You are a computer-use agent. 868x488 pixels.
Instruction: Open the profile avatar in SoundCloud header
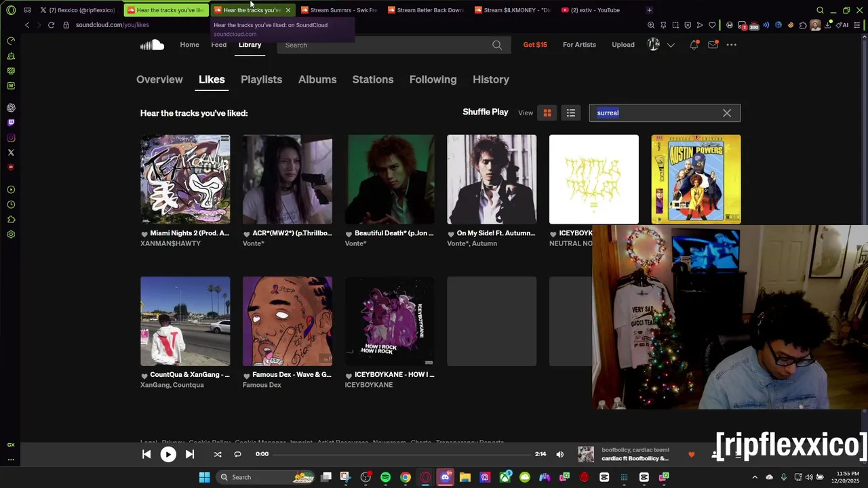point(654,45)
